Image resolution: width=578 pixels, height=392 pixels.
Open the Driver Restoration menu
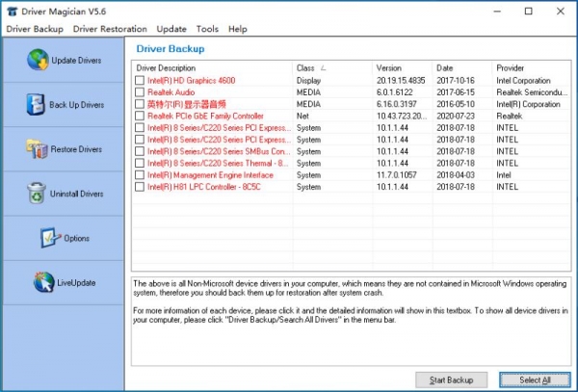(x=110, y=29)
